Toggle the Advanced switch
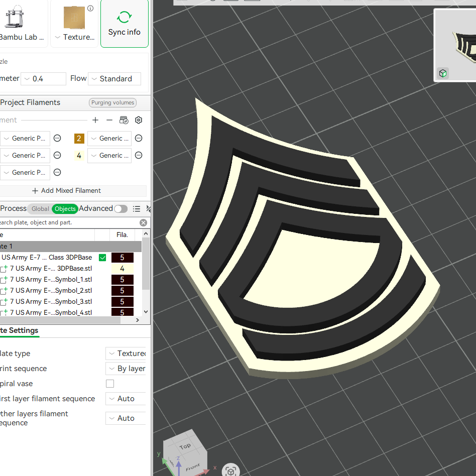 [x=121, y=209]
